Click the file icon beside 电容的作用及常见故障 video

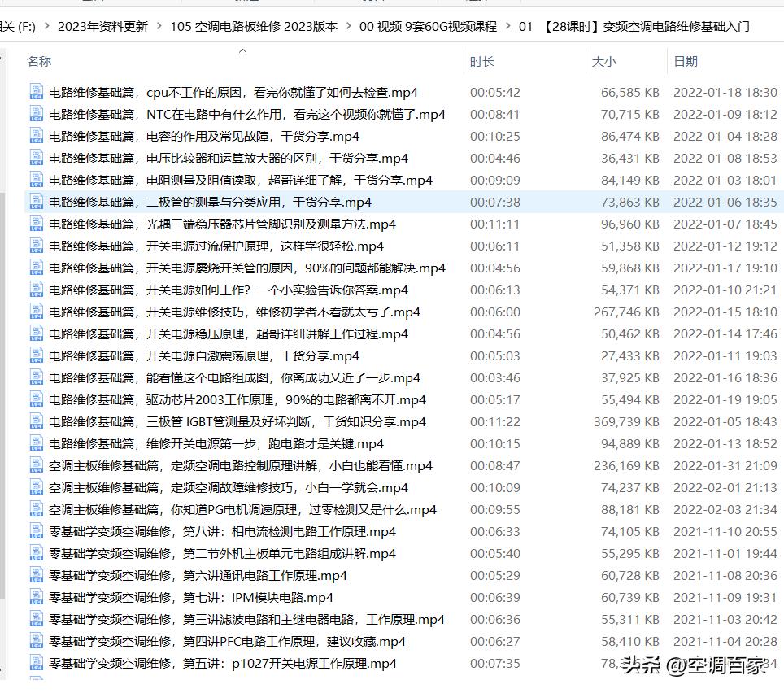[34, 136]
